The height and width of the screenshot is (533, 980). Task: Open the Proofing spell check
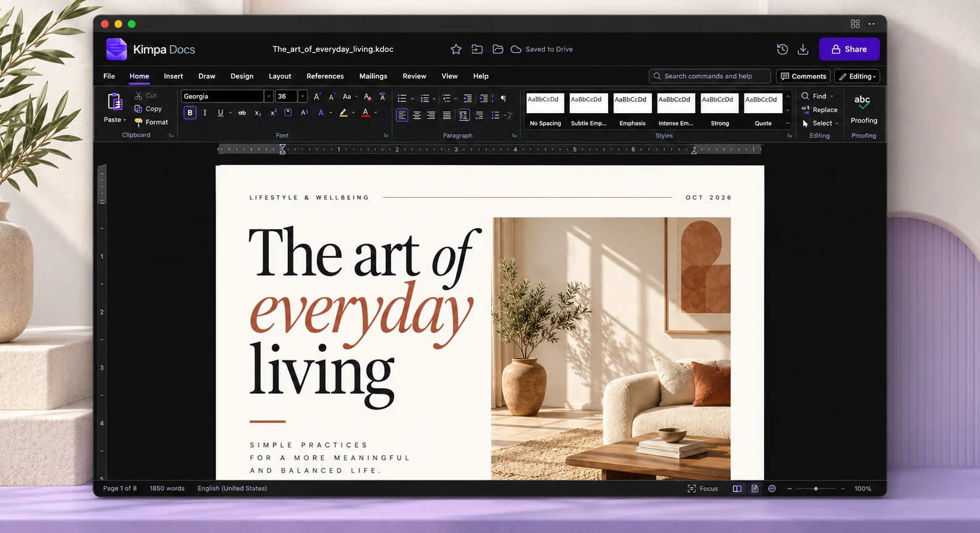pos(863,109)
